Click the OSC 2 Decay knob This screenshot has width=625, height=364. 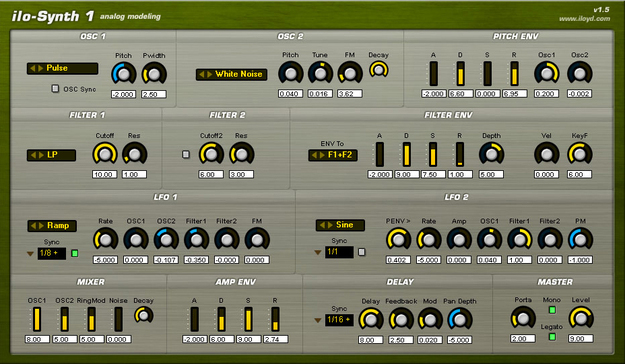click(x=379, y=70)
